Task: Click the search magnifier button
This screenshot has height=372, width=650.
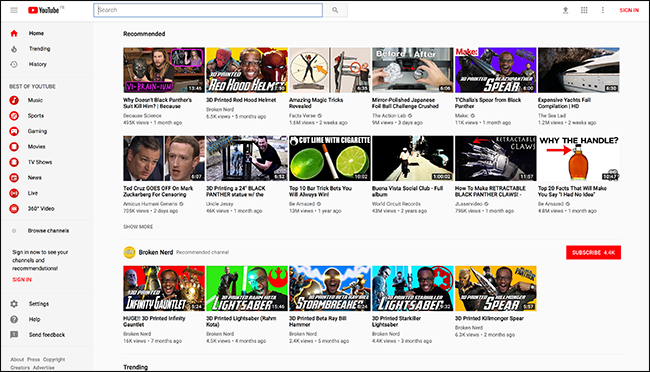Action: pos(335,10)
